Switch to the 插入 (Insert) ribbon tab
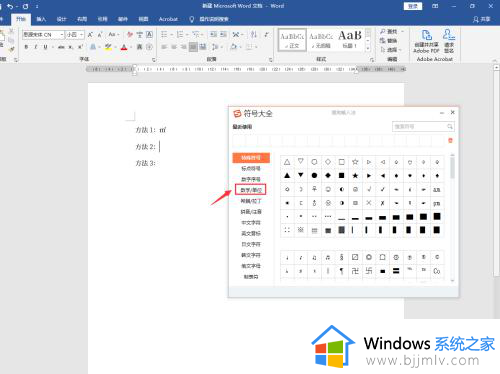 coord(41,19)
